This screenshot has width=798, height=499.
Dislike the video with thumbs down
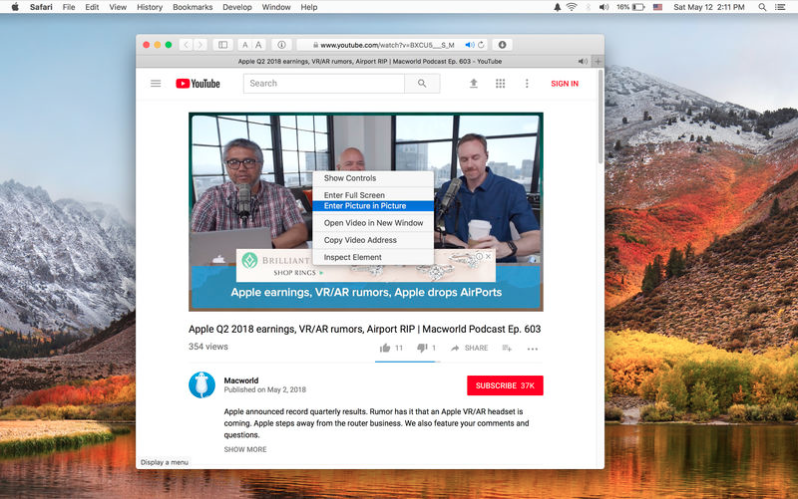coord(422,348)
